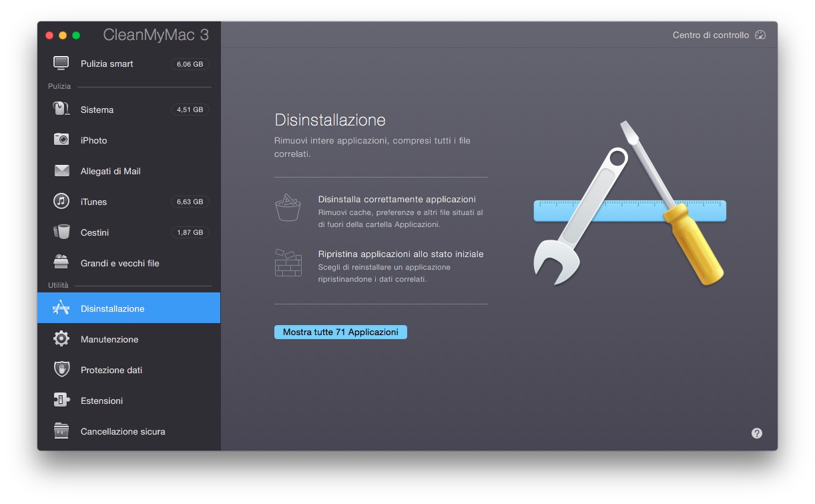Click the 1,87 GB badge on Cestini
The image size is (815, 504).
tap(190, 232)
